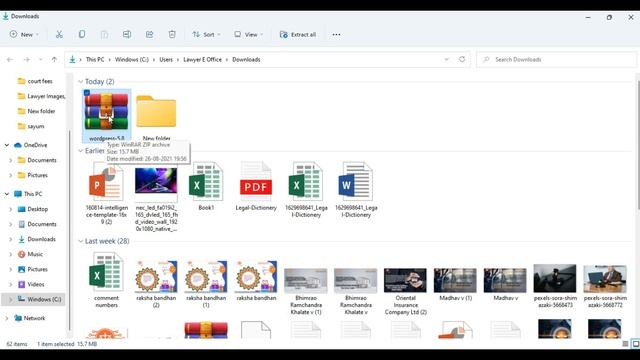Click Users in breadcrumb path

pos(166,60)
